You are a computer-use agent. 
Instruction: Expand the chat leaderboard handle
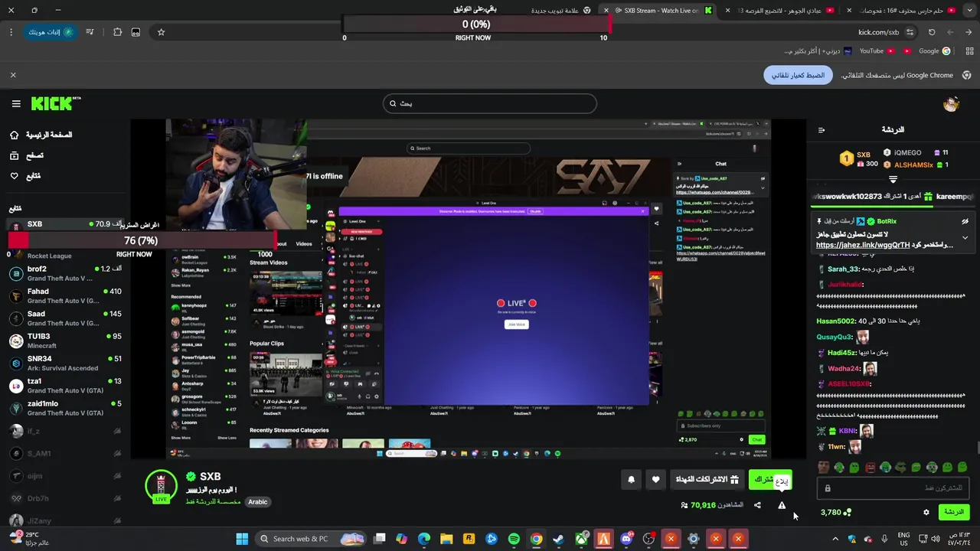click(x=893, y=180)
